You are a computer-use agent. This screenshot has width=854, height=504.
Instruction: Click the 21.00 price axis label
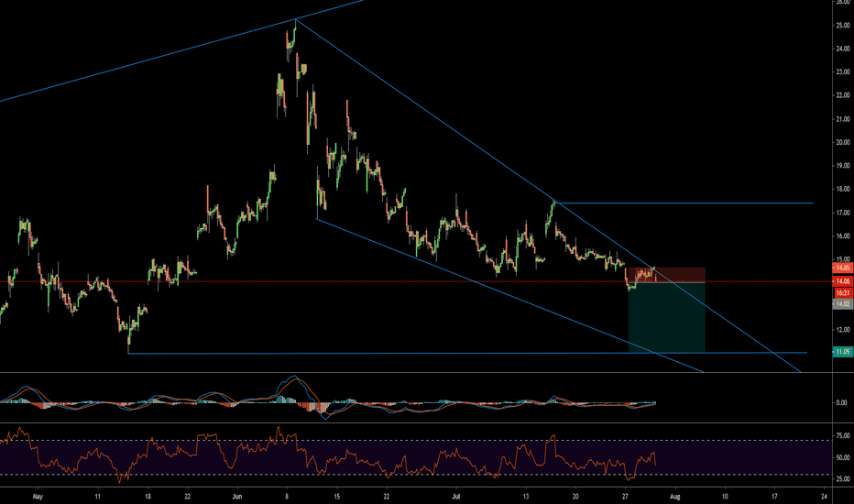(843, 119)
